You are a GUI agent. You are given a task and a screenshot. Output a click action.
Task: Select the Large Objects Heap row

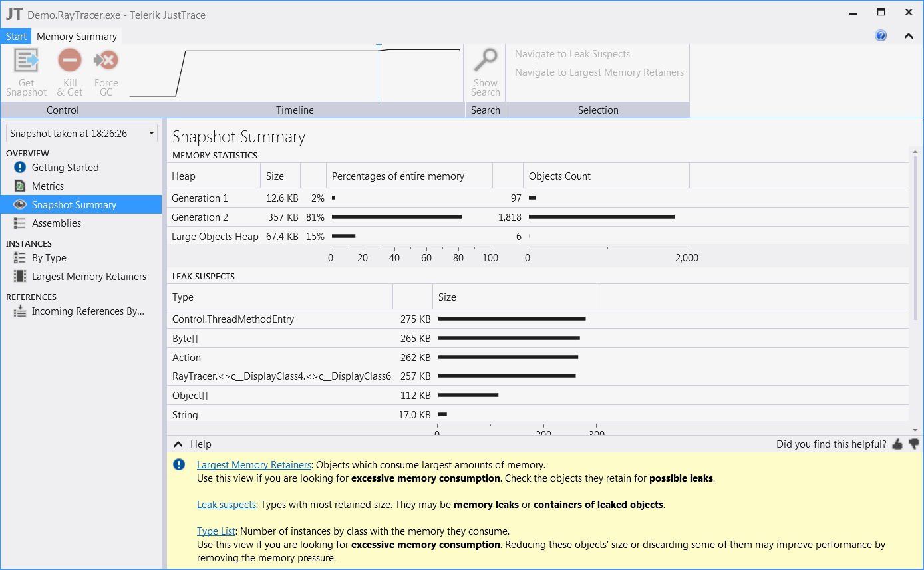coord(538,237)
